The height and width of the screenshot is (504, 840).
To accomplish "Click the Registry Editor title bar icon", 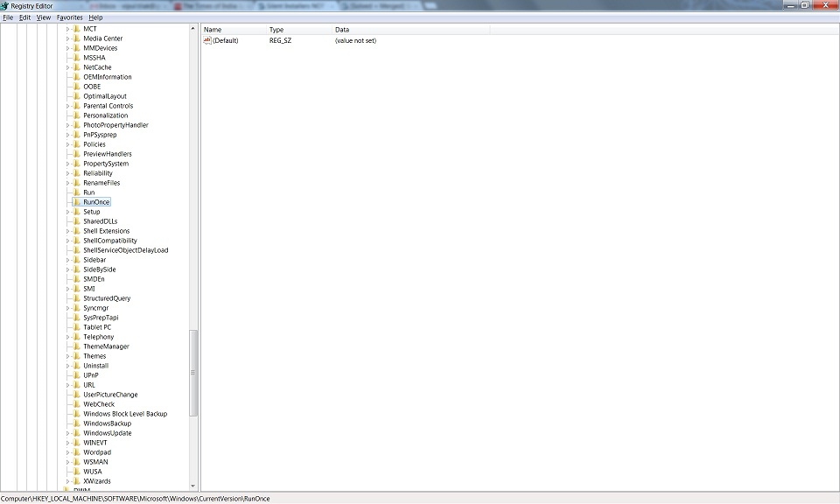I will coord(4,6).
